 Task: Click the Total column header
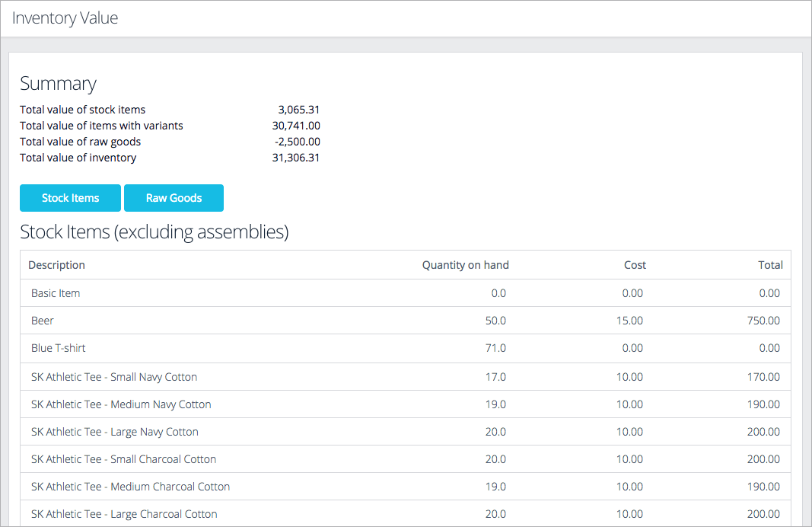point(770,265)
